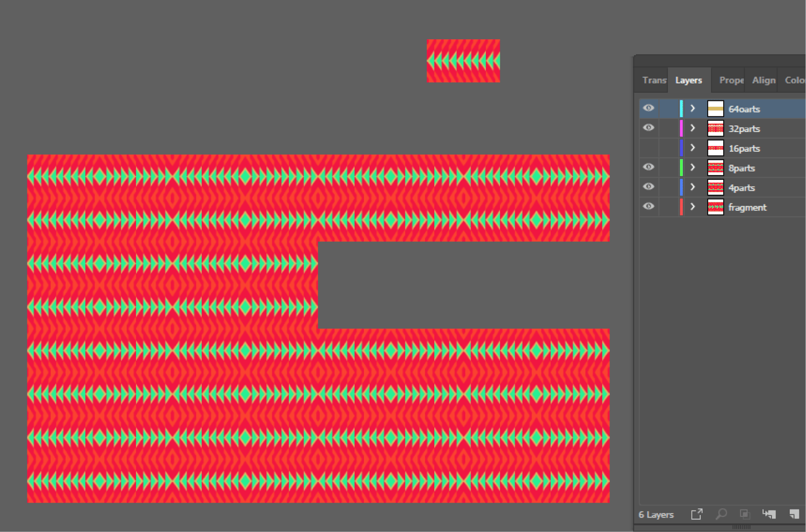Viewport: 806px width, 532px height.
Task: Click the 8parts layer thumbnail
Action: pyautogui.click(x=715, y=168)
